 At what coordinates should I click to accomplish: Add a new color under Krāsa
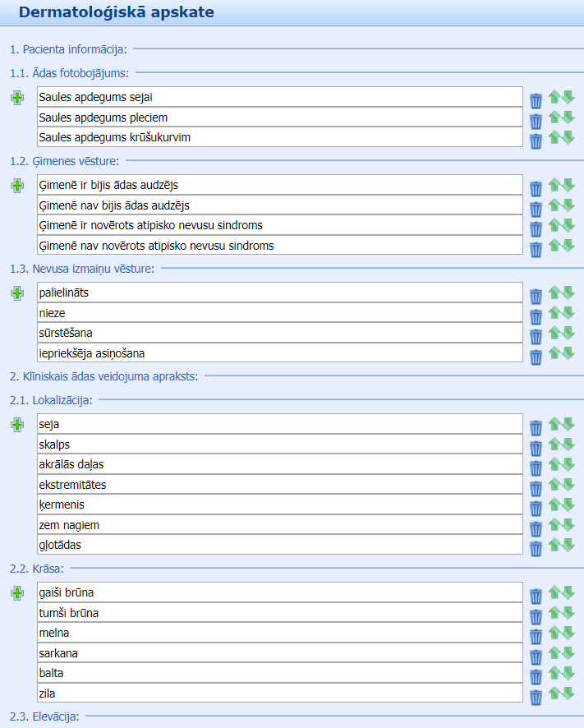click(x=17, y=593)
